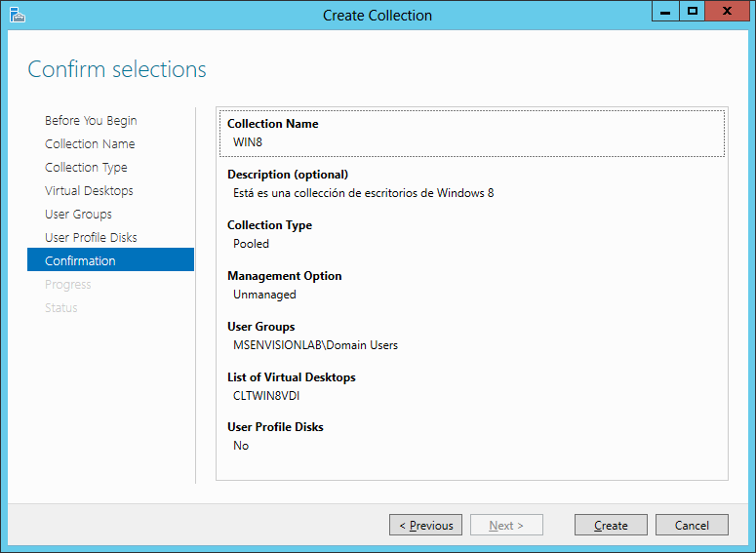
Task: Switch to User Profile Disks step
Action: (91, 238)
